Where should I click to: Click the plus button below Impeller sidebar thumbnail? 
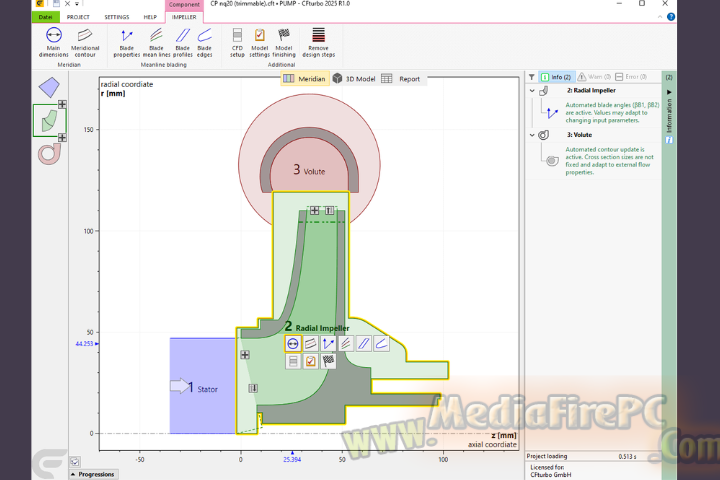(62, 137)
